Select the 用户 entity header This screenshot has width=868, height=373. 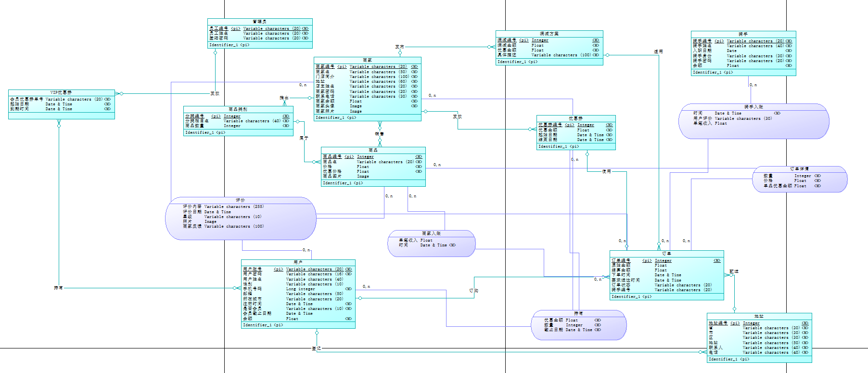pyautogui.click(x=298, y=262)
